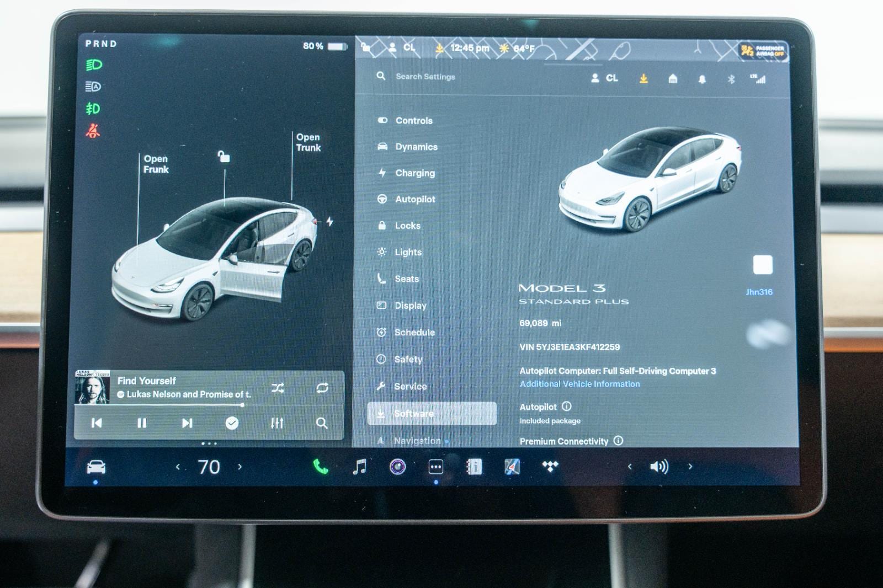Select the Autopilot settings menu
This screenshot has width=883, height=588.
[x=414, y=199]
